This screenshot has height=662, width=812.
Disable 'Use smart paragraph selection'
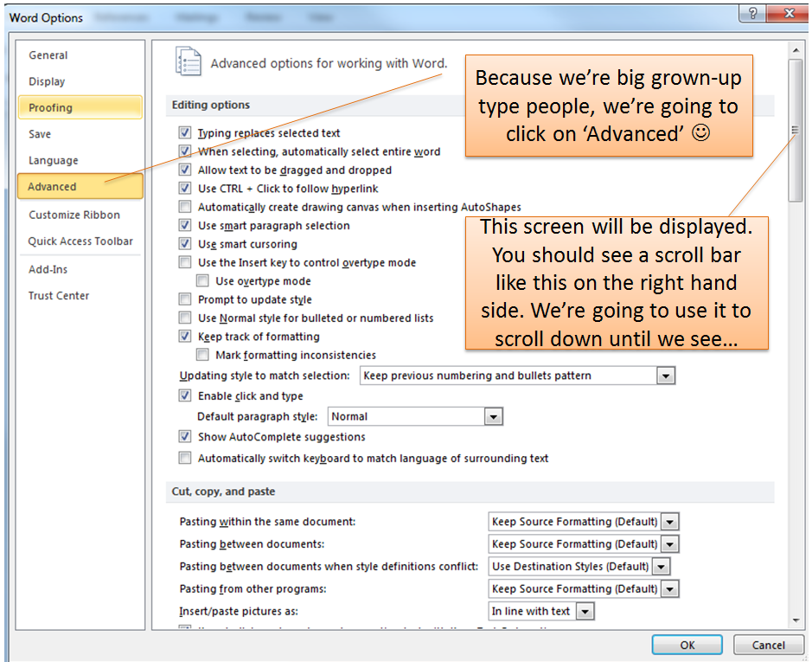pyautogui.click(x=185, y=224)
